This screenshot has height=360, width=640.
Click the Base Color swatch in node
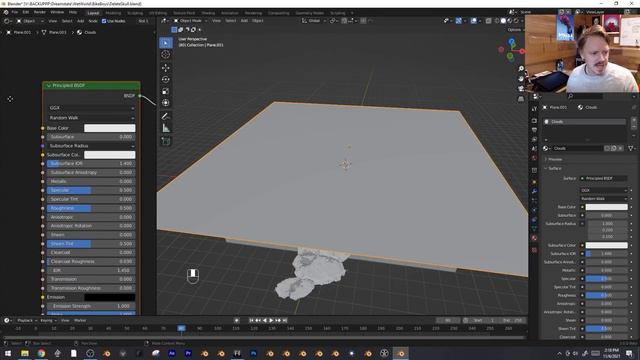[x=109, y=128]
